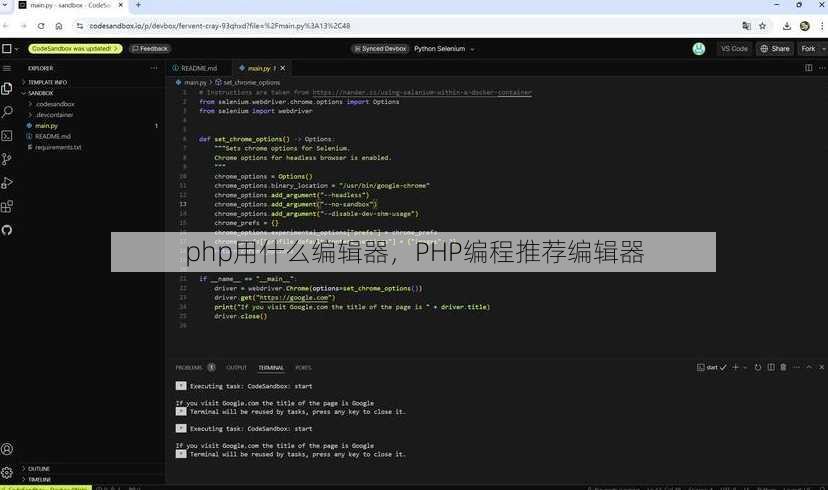Open main.py in the file tree

coord(46,126)
